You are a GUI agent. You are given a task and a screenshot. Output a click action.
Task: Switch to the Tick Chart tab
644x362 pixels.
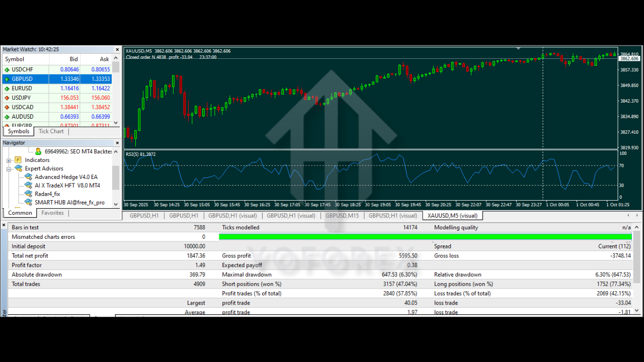51,131
